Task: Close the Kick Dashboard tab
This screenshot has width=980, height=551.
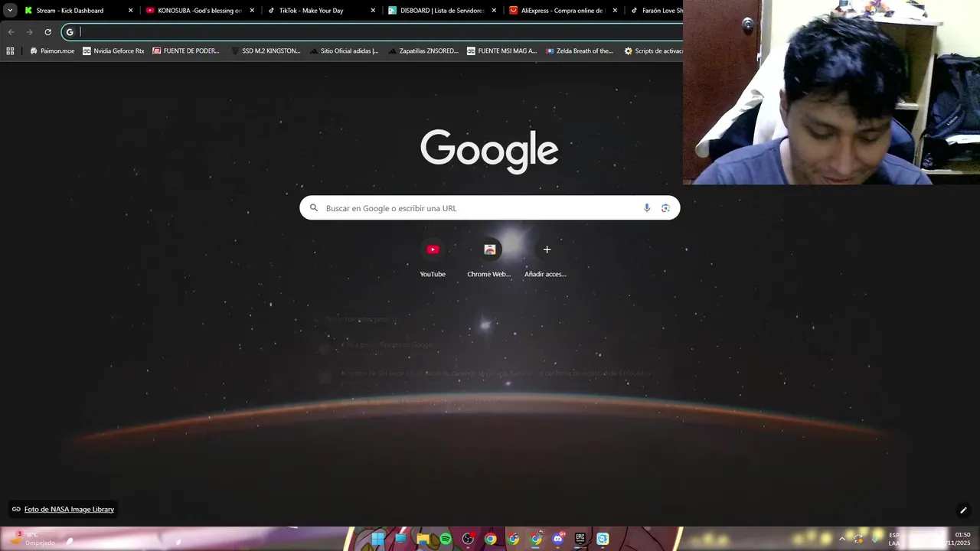Action: coord(131,11)
